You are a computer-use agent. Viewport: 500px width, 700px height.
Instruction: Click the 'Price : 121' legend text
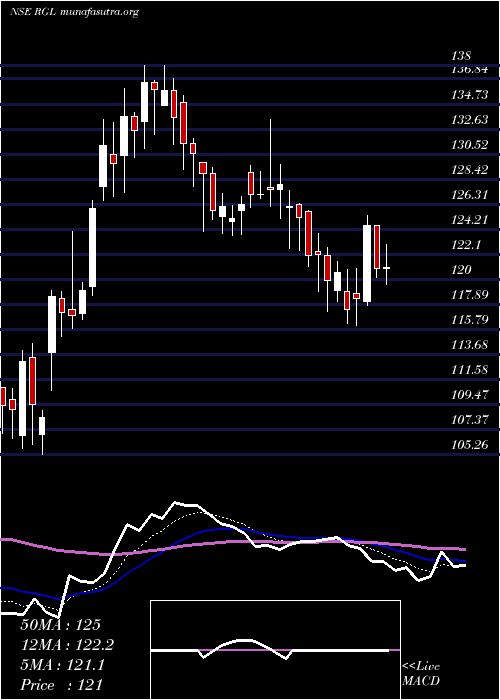[x=62, y=685]
